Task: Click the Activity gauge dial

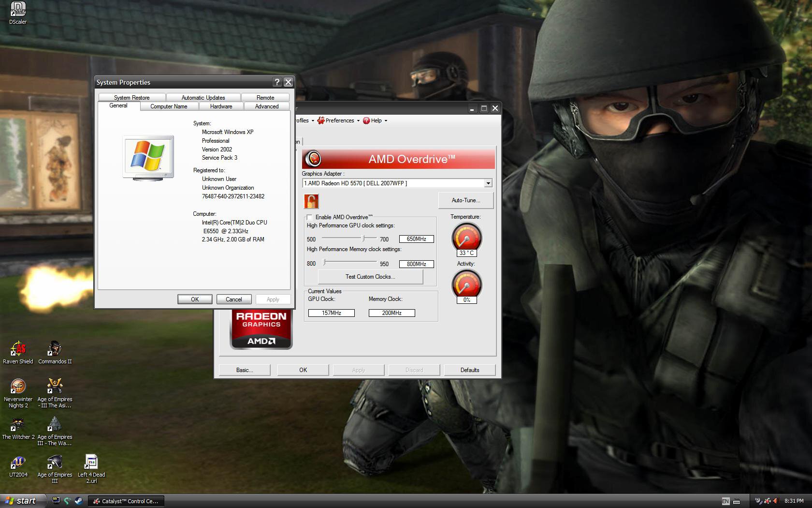Action: (x=466, y=284)
